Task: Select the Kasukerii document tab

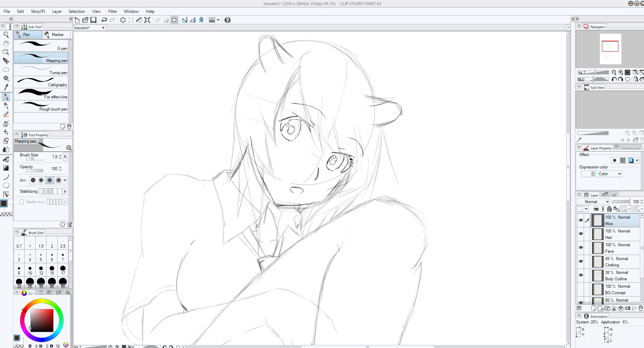Action: 90,28
